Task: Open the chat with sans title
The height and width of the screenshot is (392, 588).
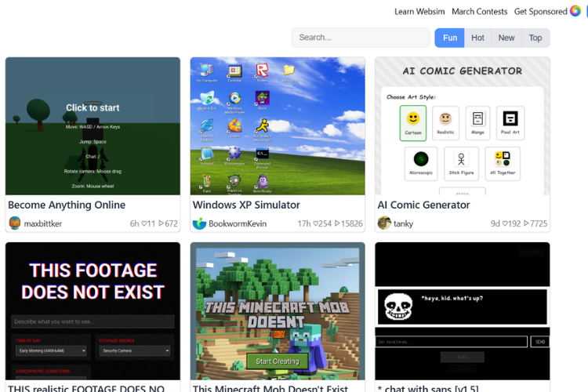Action: point(428,388)
